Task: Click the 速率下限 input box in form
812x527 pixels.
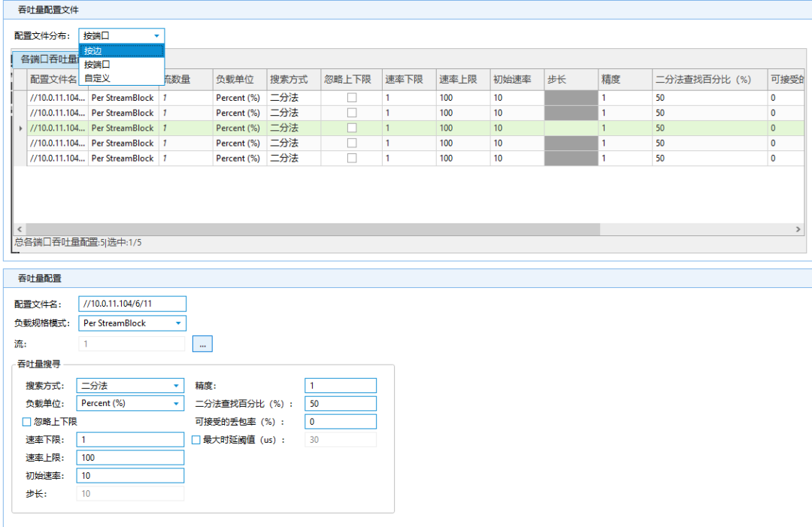Action: click(x=131, y=440)
